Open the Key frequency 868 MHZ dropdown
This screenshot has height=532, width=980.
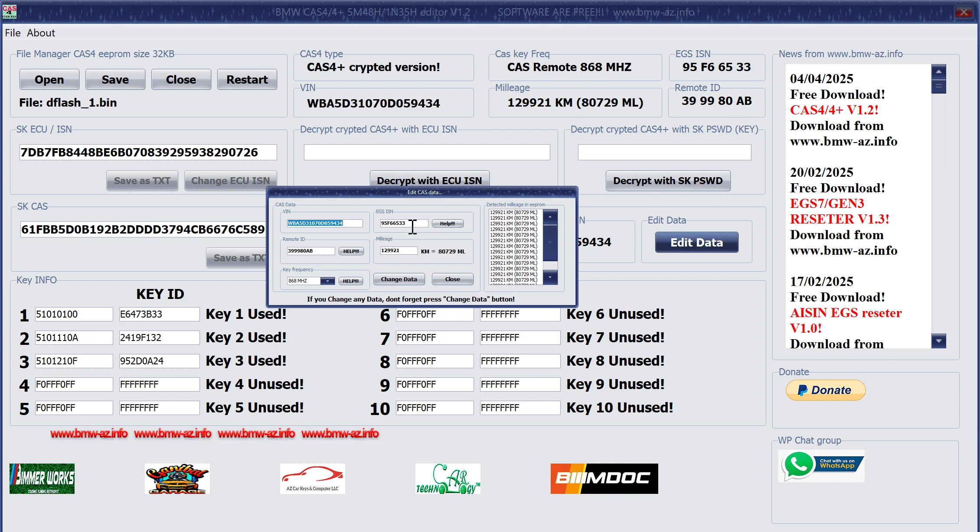[x=327, y=281]
